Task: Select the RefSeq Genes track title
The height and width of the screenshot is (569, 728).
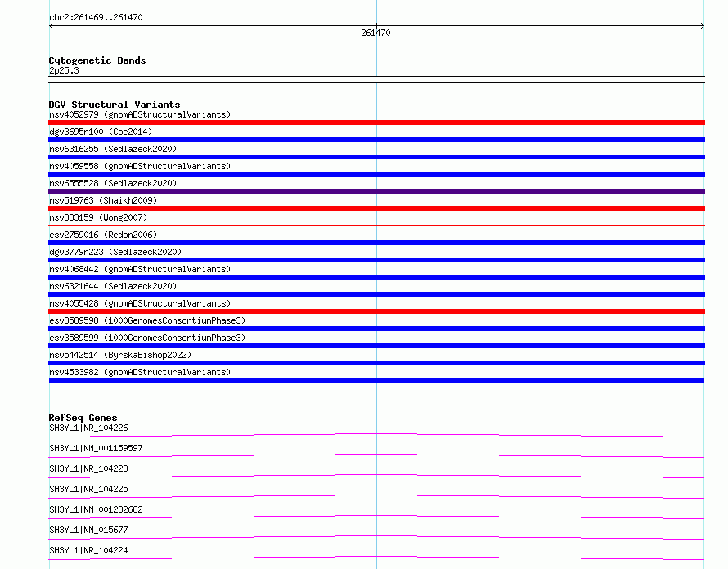Action: pos(83,418)
